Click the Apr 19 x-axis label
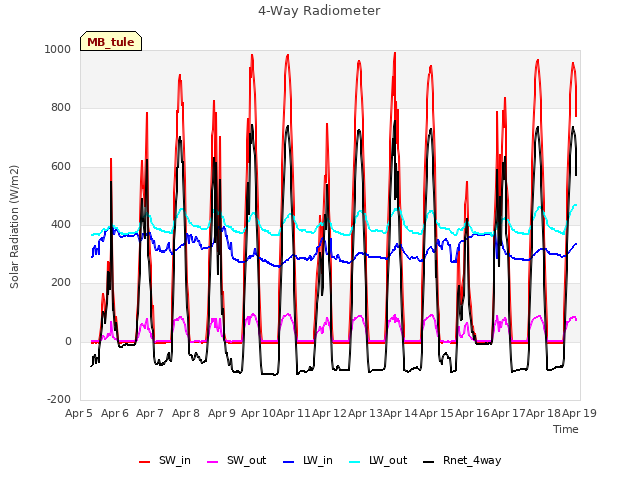This screenshot has width=640, height=480. pos(579,413)
